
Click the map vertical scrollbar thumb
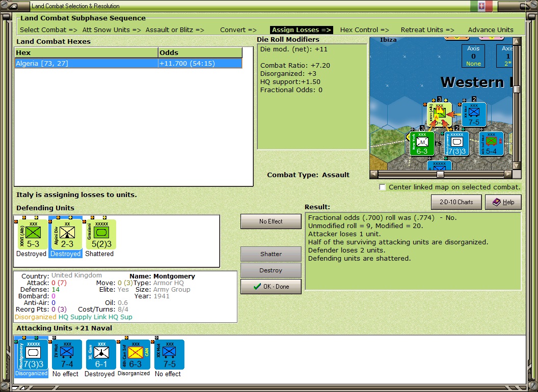pyautogui.click(x=517, y=89)
